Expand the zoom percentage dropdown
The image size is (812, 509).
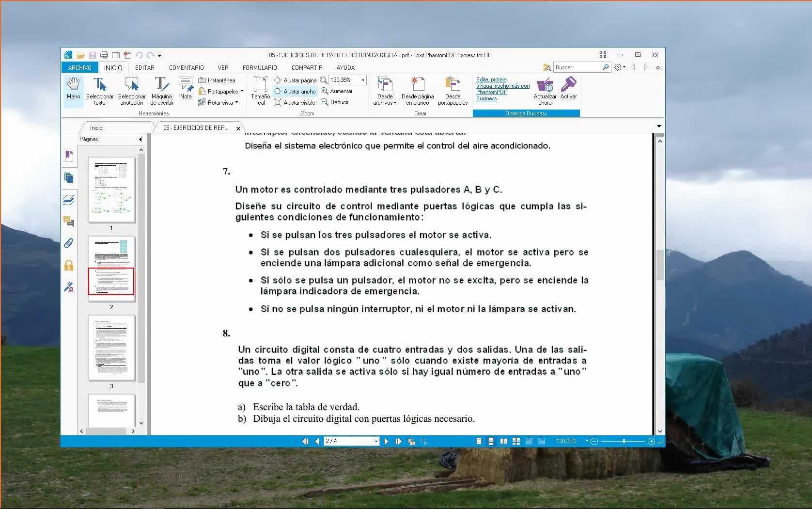click(x=363, y=80)
